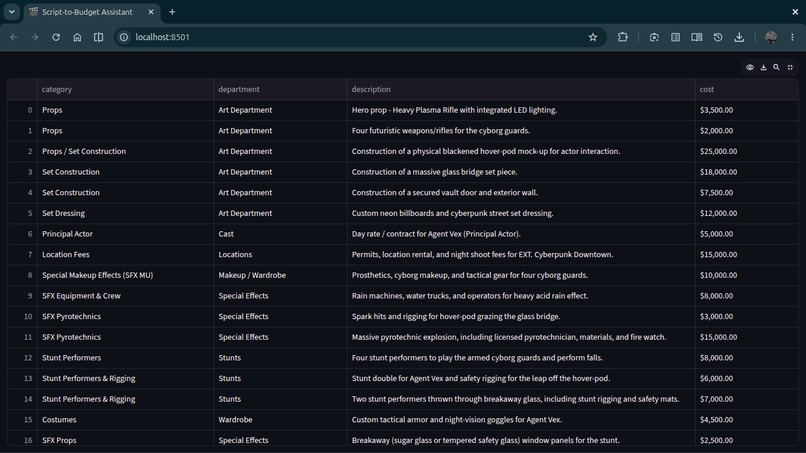Select the Breakaway window panels description
Screen dimensions: 806x453
521,440
